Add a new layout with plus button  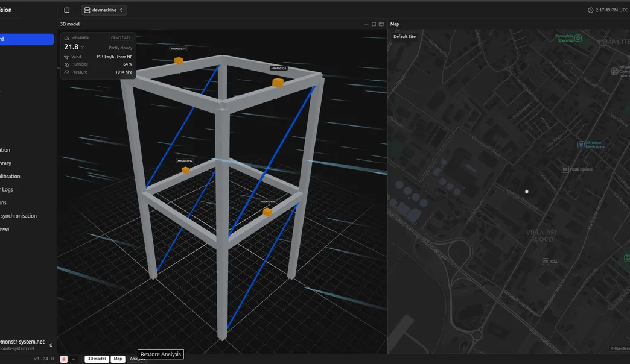[x=74, y=359]
